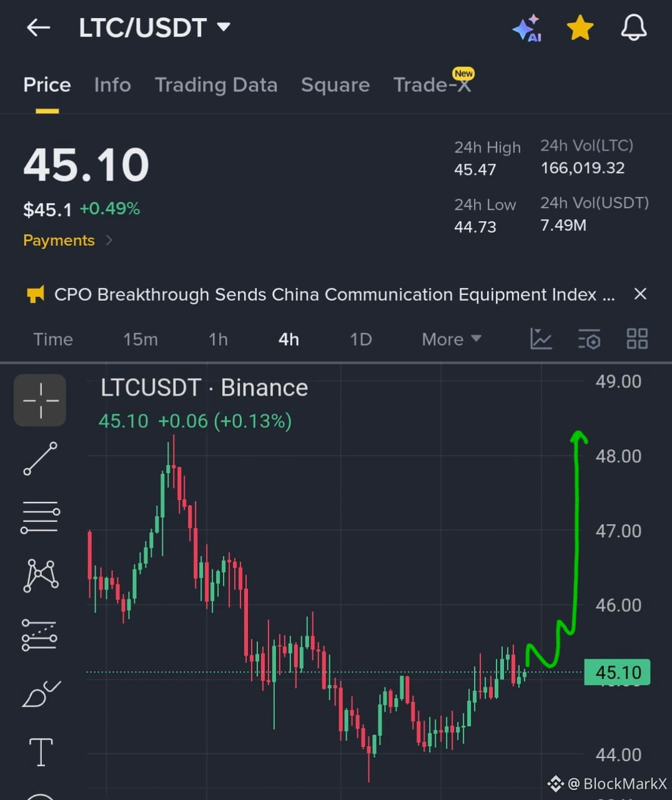Expand the More intervals dropdown
This screenshot has width=672, height=800.
[x=452, y=339]
